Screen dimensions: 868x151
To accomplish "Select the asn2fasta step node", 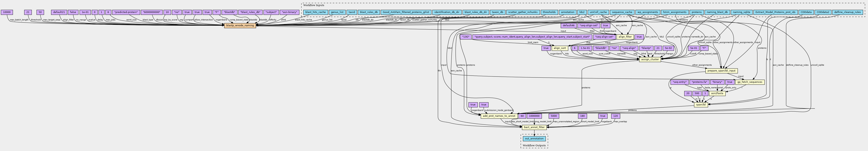I will 717,93.
